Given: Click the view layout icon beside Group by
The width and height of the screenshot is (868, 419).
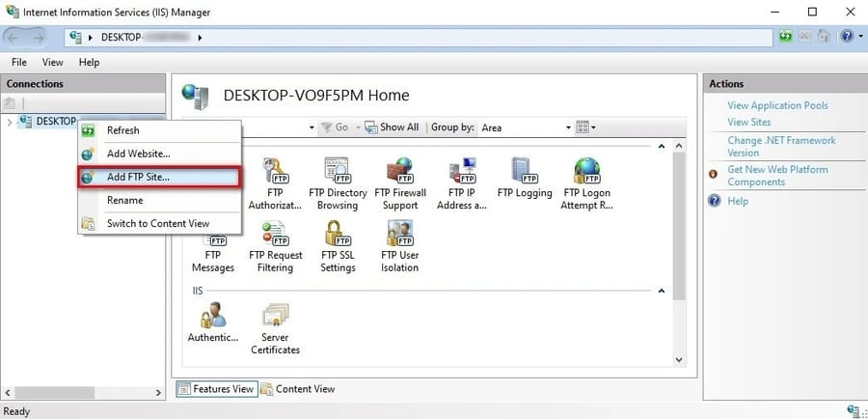Looking at the screenshot, I should point(583,127).
